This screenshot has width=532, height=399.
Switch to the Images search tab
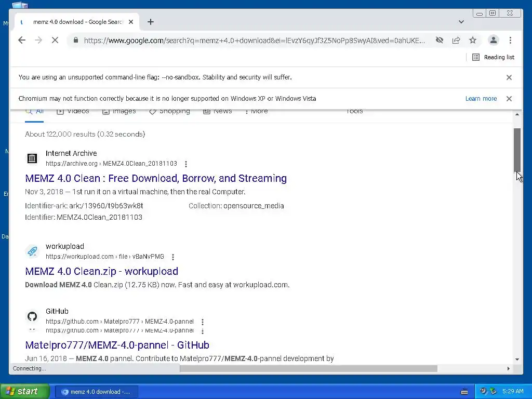pyautogui.click(x=119, y=111)
